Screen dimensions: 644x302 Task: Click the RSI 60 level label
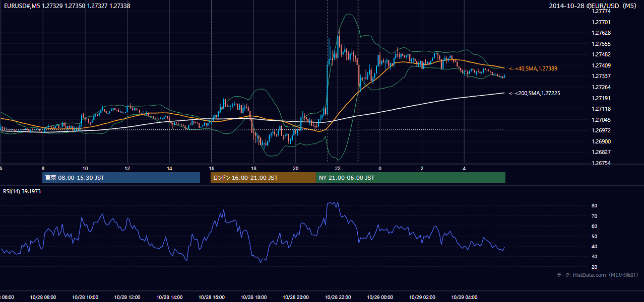coord(594,226)
